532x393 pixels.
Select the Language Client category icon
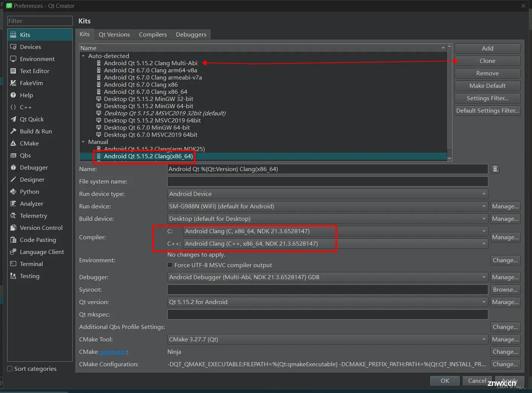pyautogui.click(x=13, y=252)
